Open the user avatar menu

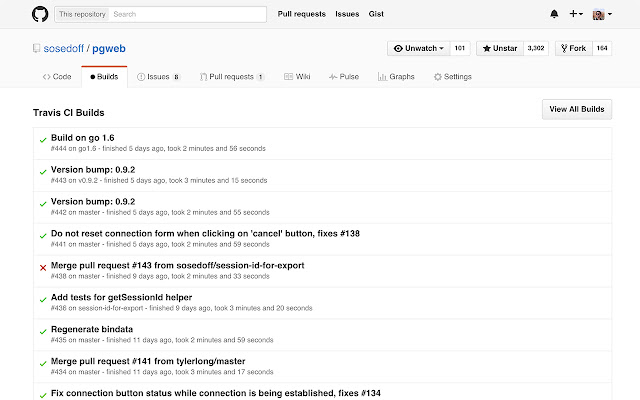[x=602, y=14]
